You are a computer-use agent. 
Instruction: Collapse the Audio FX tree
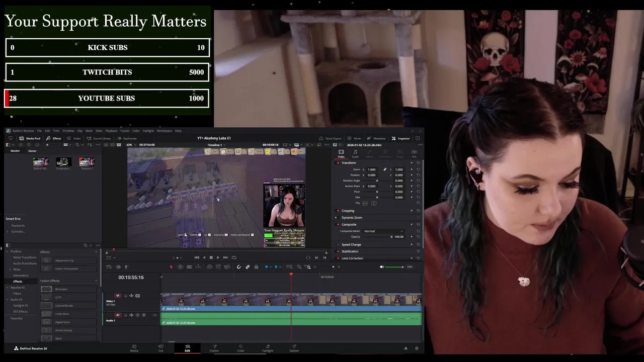pos(8,300)
